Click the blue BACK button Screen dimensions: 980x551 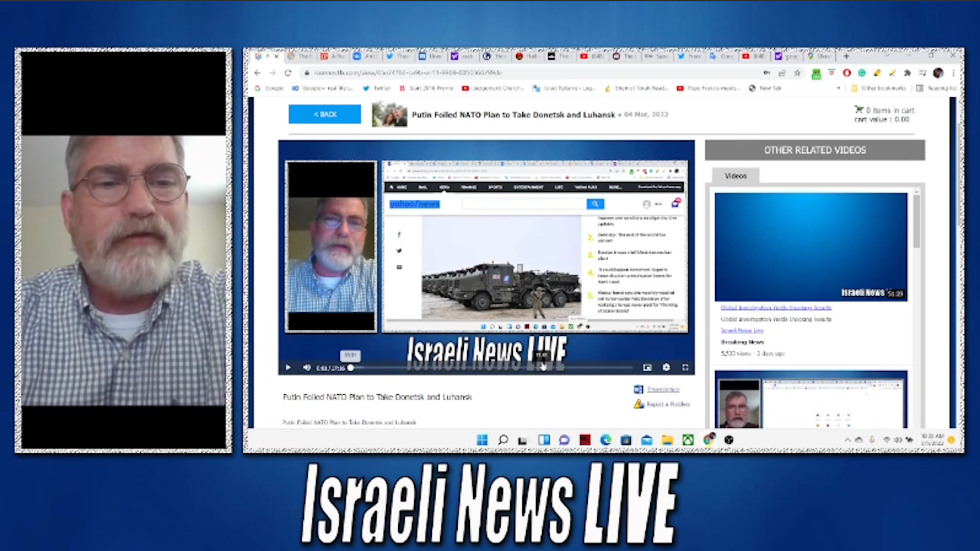325,114
